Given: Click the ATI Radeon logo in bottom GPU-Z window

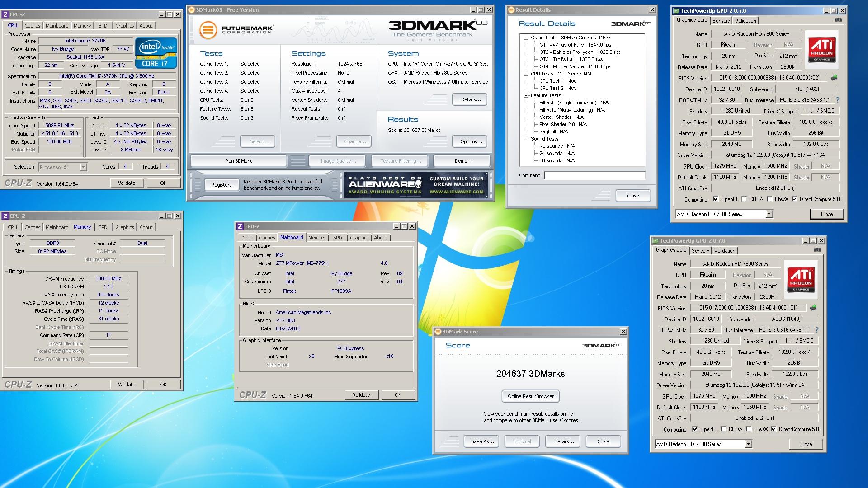Looking at the screenshot, I should (x=801, y=279).
